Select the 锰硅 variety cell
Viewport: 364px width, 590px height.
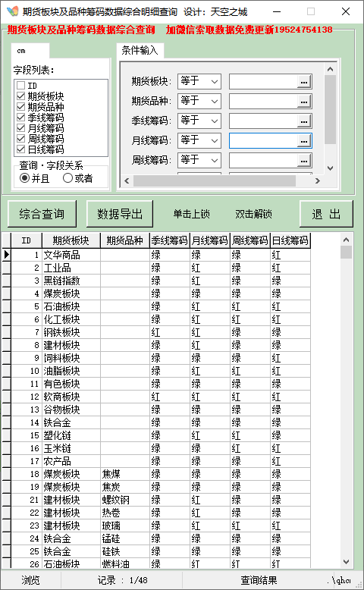(x=125, y=538)
